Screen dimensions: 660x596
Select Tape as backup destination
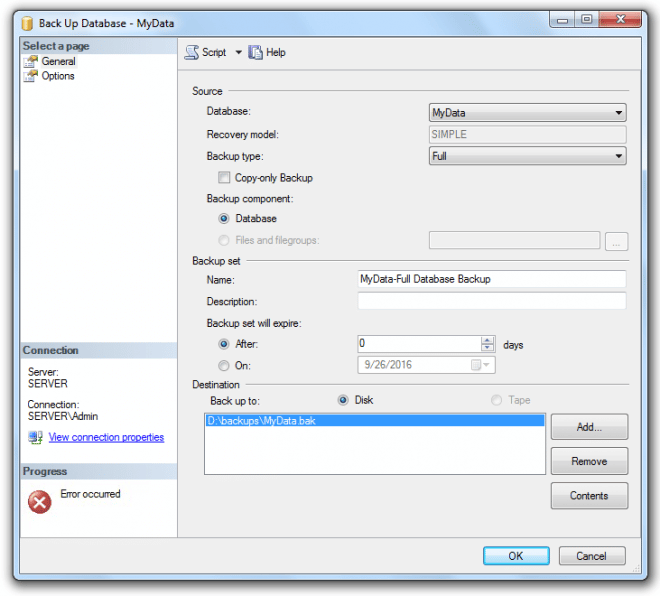(x=497, y=400)
